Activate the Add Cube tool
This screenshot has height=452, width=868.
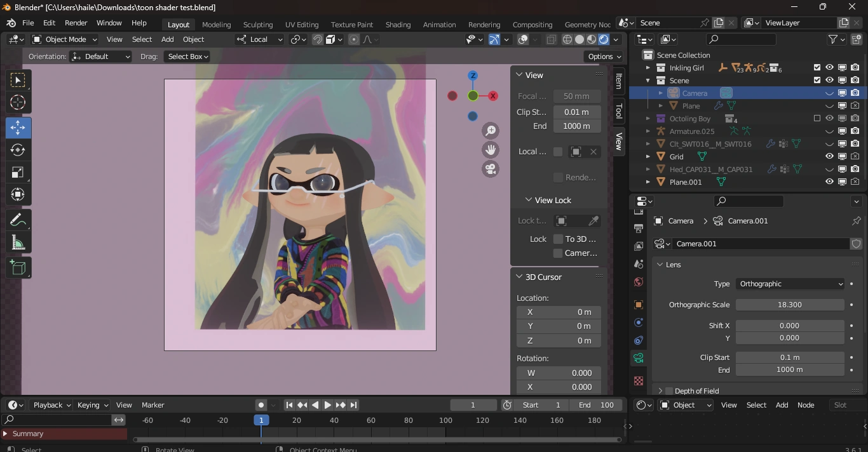point(18,267)
